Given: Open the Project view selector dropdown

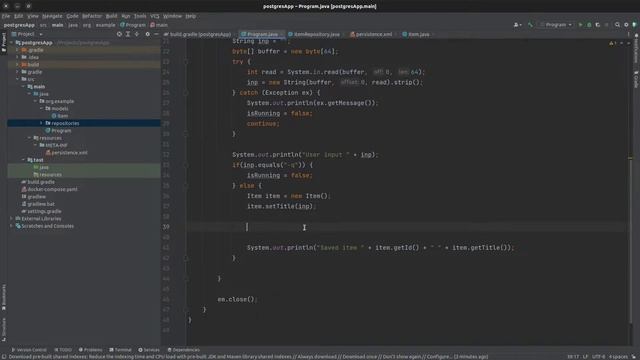Looking at the screenshot, I should click(x=27, y=34).
